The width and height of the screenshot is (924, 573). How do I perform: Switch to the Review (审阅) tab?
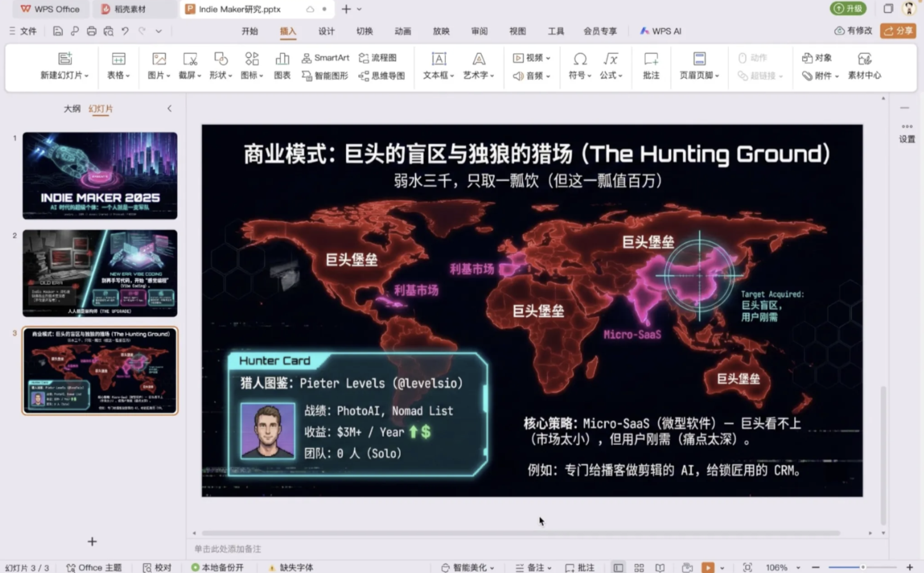click(479, 31)
